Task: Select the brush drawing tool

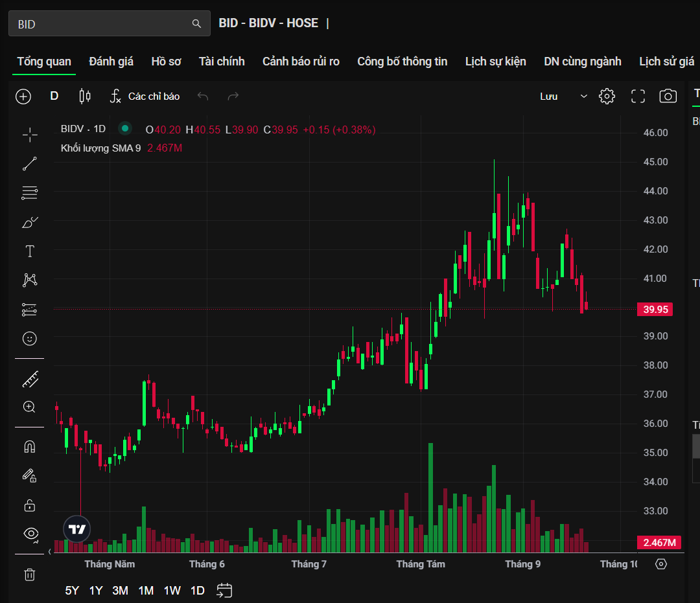Action: coord(30,222)
